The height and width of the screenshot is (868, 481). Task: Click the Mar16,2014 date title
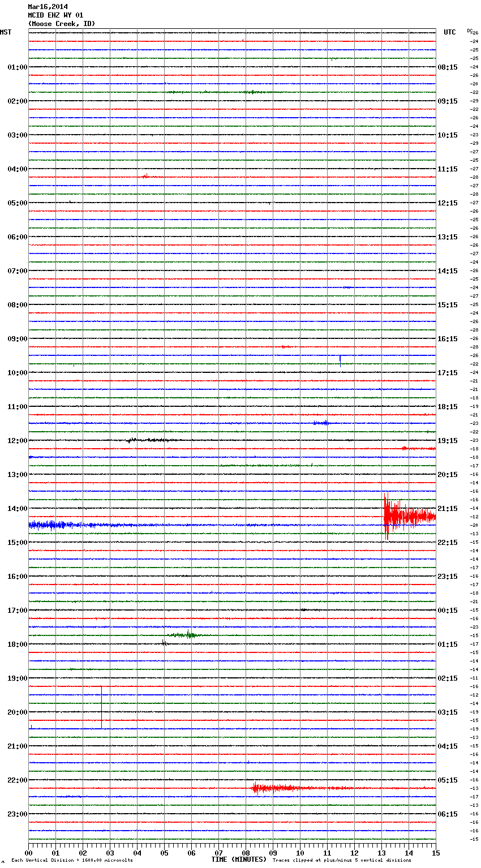coord(48,7)
